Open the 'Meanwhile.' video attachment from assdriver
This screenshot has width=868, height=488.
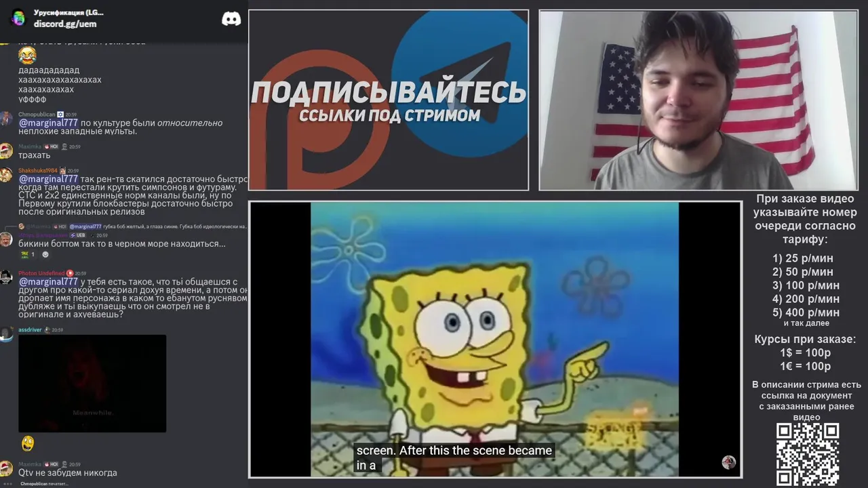92,383
